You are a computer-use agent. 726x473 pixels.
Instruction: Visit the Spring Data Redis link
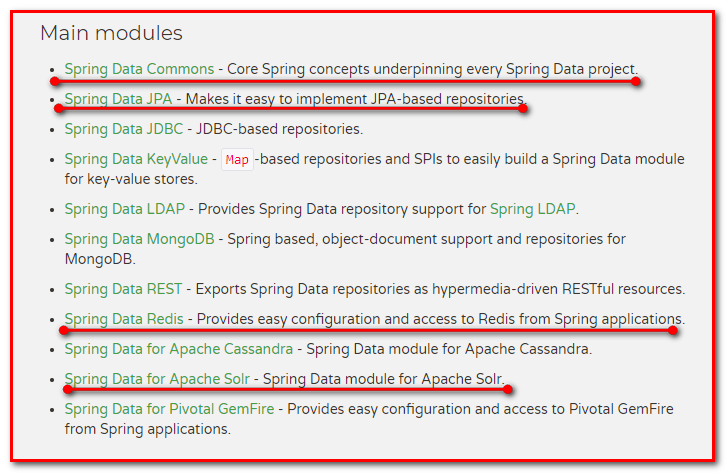tap(125, 319)
